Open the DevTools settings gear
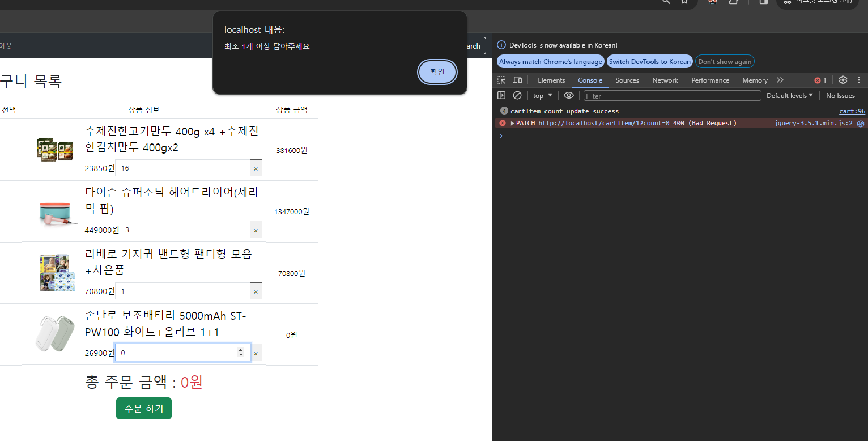 click(x=843, y=80)
